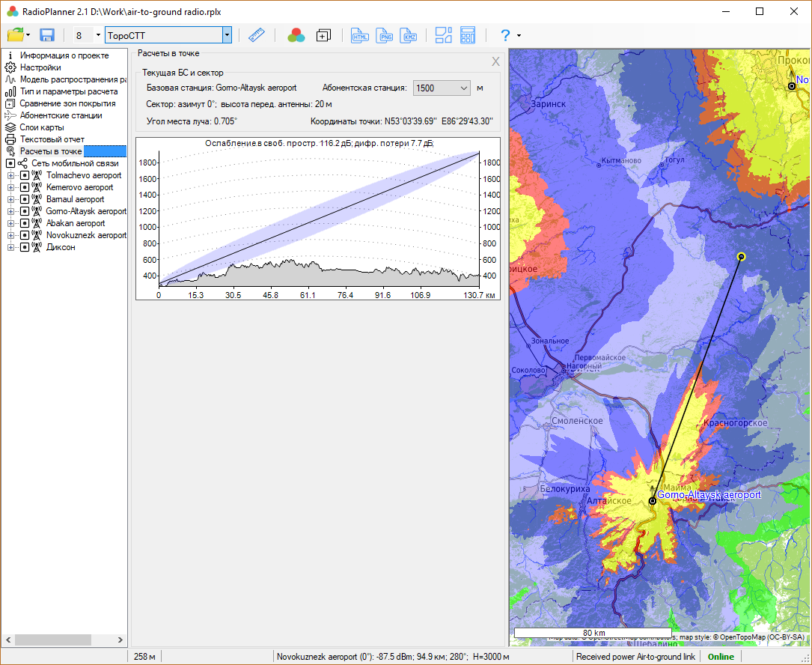Export the report as HTML

click(x=360, y=35)
